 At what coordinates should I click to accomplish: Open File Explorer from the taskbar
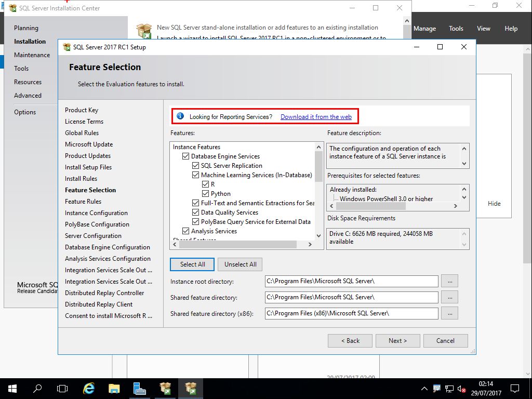[x=114, y=388]
